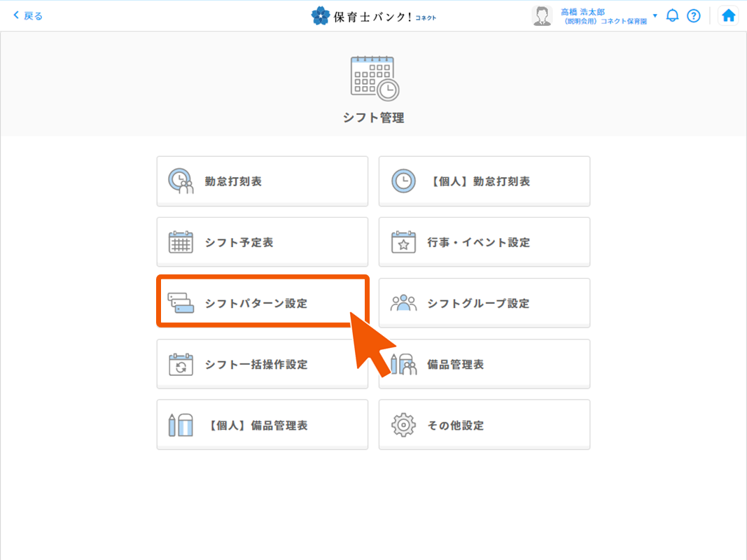The height and width of the screenshot is (560, 747).
Task: Expand the user account dropdown arrow
Action: pos(655,15)
